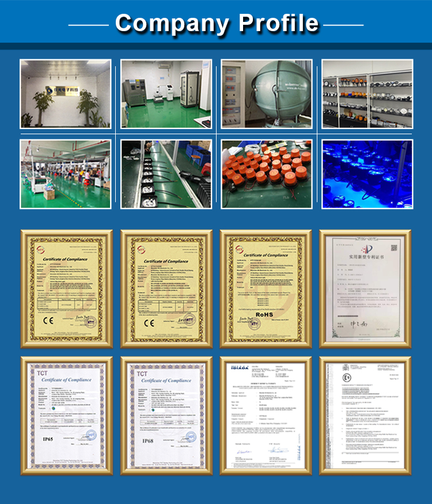Open the IP68 compliance certificate
The image size is (432, 504).
(x=166, y=415)
